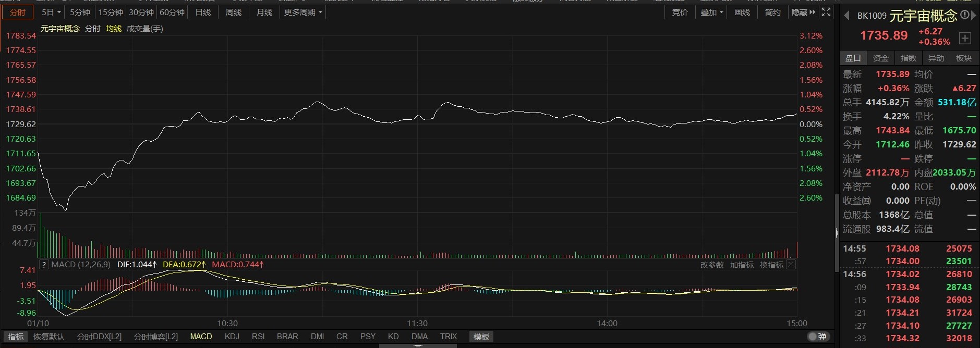The width and height of the screenshot is (980, 348).
Task: Add sector to watchlist with plus icon
Action: [x=965, y=38]
